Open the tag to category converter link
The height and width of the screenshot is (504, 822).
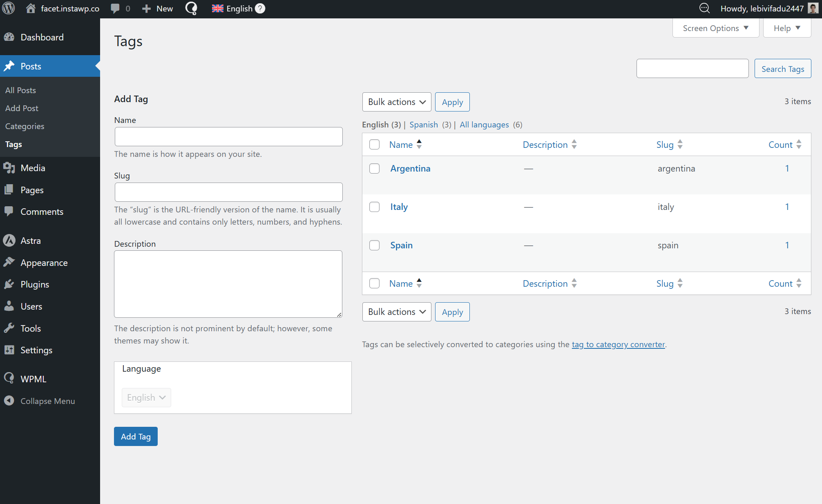(618, 344)
